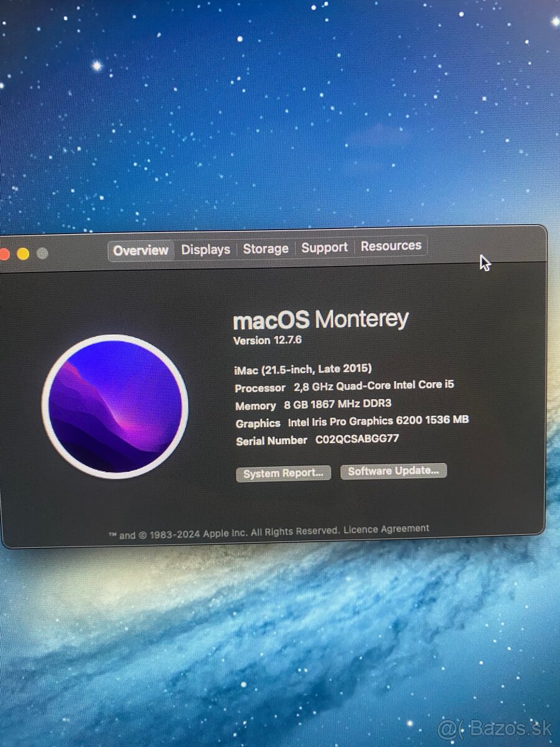
Task: Show the Resources tab
Action: pyautogui.click(x=391, y=246)
